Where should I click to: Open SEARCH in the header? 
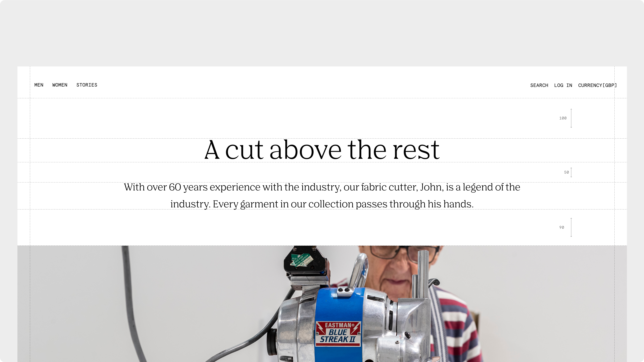pos(539,85)
